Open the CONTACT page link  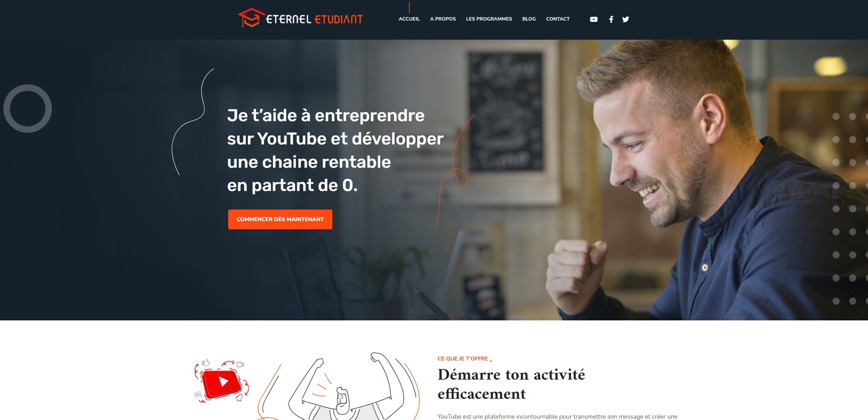[x=558, y=19]
